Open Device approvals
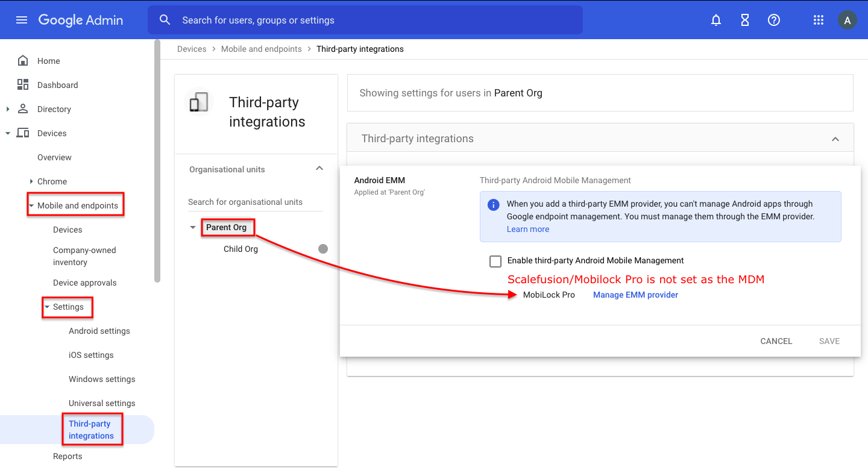The image size is (868, 476). click(85, 283)
